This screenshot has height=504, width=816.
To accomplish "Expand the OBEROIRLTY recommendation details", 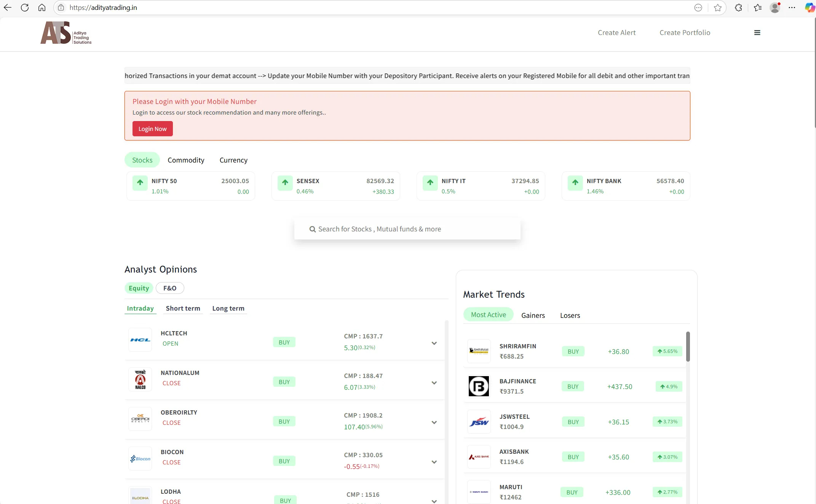I will (x=434, y=423).
